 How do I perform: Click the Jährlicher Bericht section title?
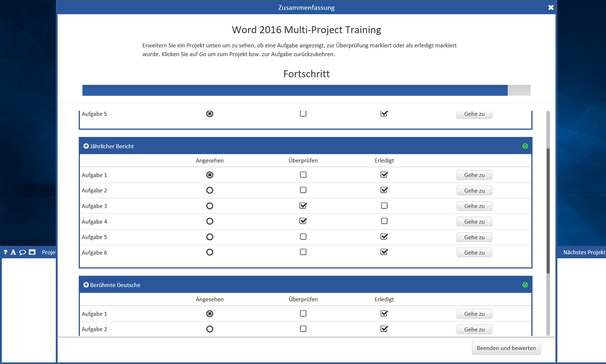tap(112, 146)
